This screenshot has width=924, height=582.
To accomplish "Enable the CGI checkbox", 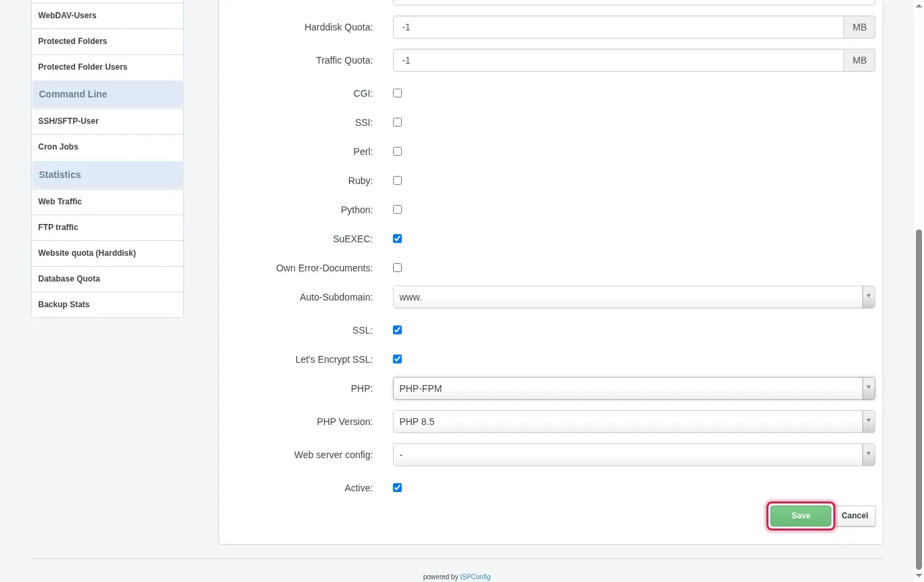I will pyautogui.click(x=397, y=93).
